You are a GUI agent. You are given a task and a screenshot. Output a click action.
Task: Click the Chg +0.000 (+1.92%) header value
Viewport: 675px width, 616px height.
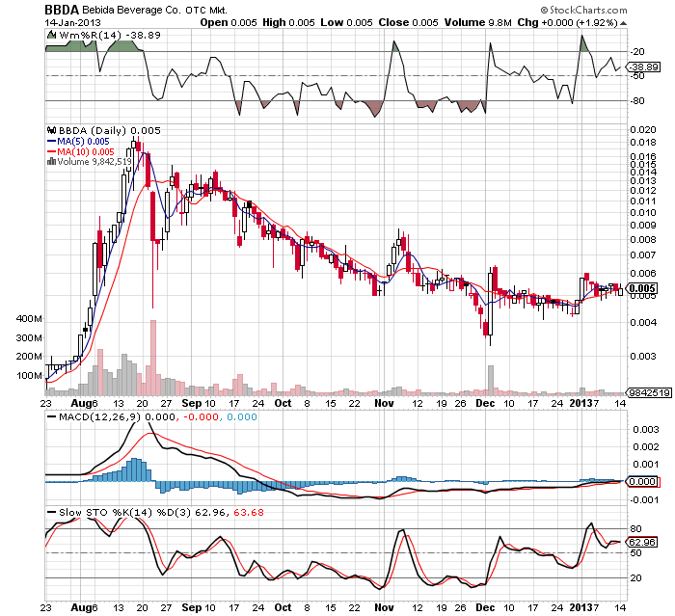click(x=567, y=22)
